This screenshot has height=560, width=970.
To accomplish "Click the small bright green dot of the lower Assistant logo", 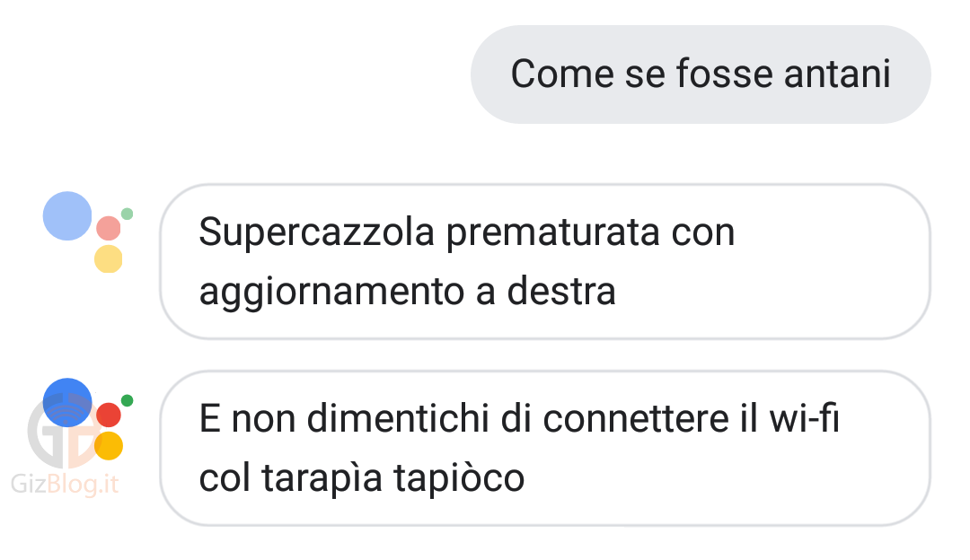I will pos(127,400).
